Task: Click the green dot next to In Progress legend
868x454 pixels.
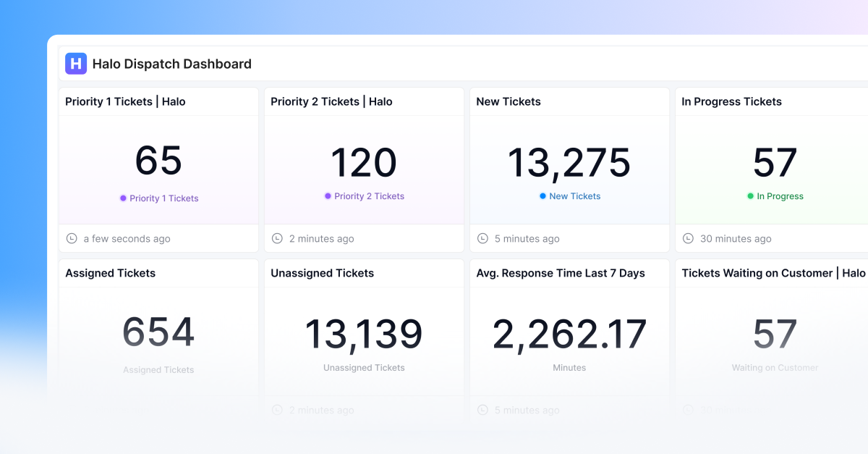Action: (x=750, y=196)
